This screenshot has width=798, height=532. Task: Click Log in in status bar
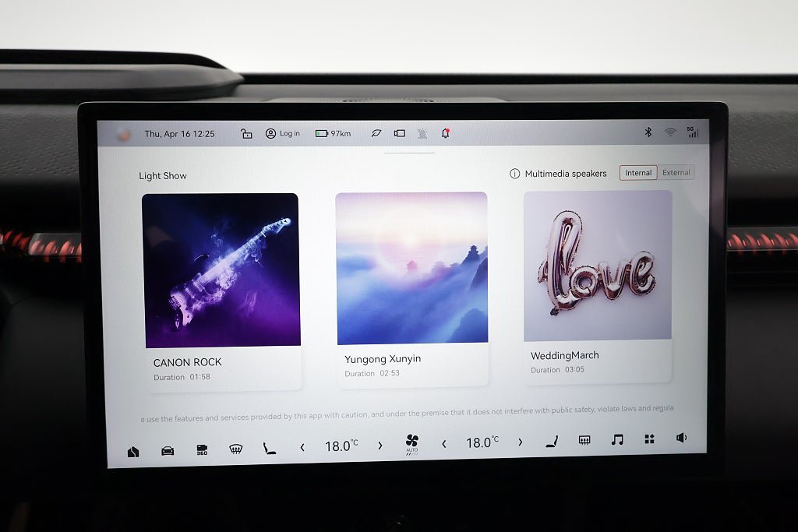283,134
